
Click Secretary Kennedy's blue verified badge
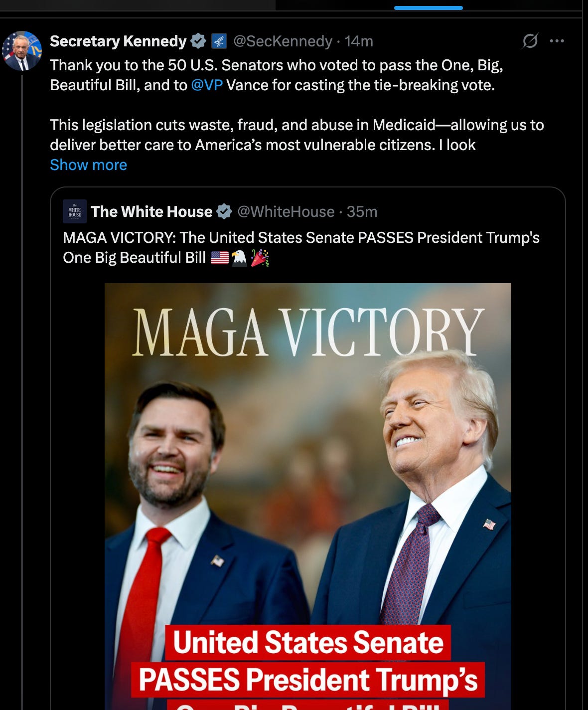point(198,41)
